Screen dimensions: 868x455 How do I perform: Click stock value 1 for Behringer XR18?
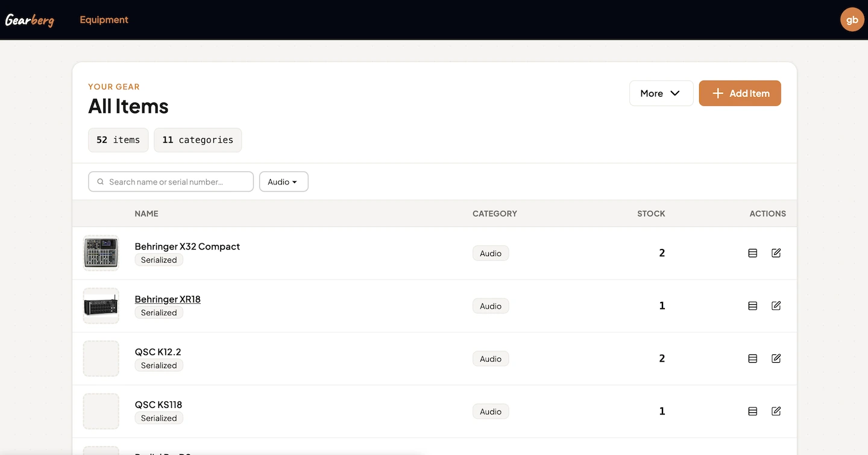click(x=662, y=306)
